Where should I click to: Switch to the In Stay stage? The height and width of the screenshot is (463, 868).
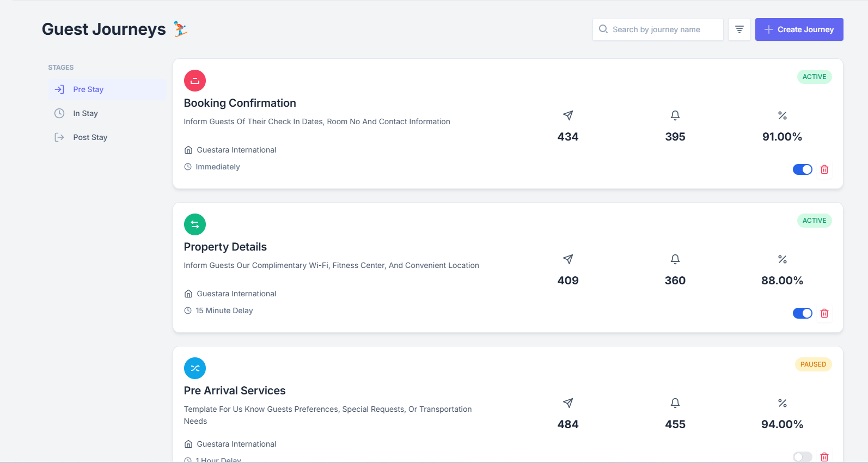coord(85,113)
